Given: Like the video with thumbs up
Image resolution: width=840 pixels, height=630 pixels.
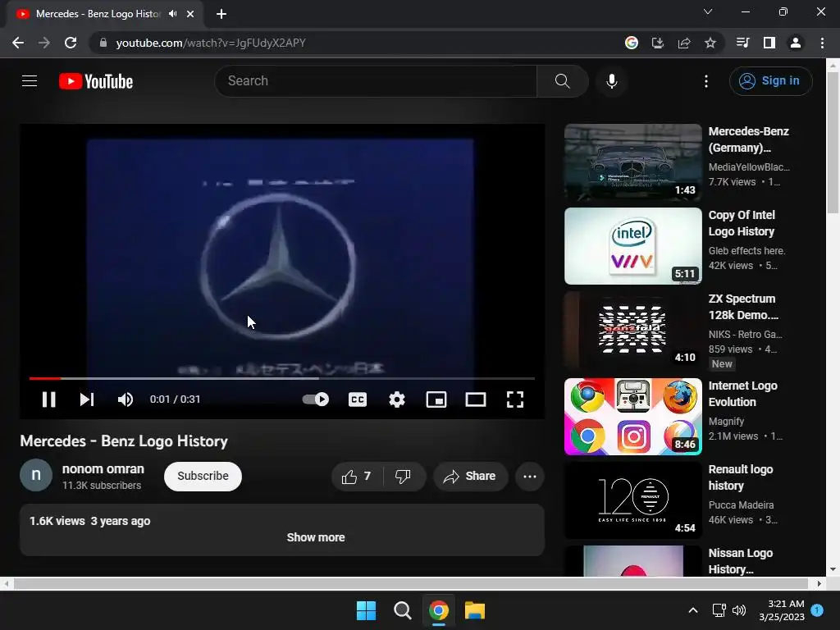Looking at the screenshot, I should pyautogui.click(x=358, y=477).
